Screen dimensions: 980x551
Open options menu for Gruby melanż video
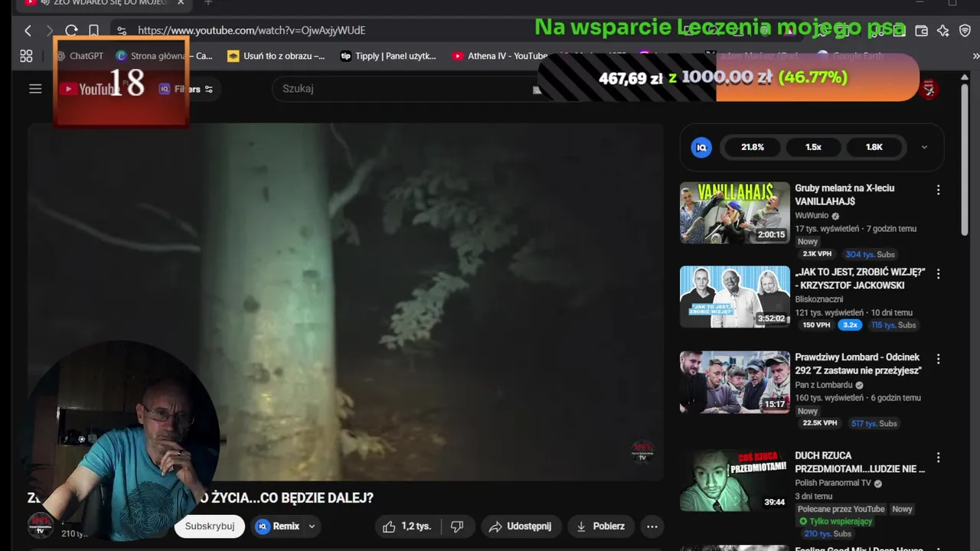point(938,190)
